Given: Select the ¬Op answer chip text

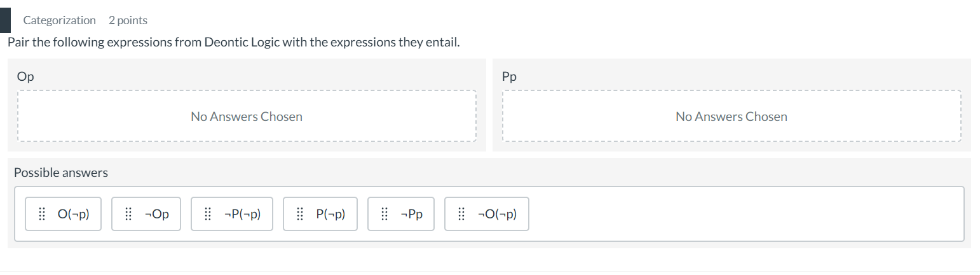Looking at the screenshot, I should click(x=156, y=214).
